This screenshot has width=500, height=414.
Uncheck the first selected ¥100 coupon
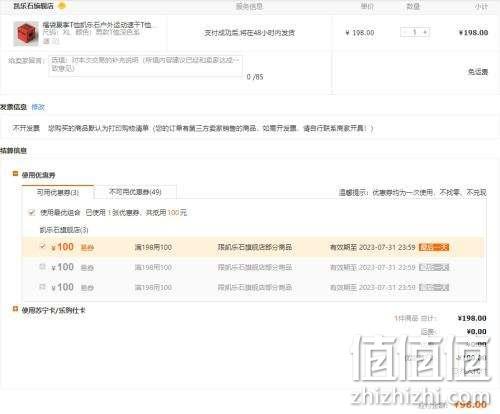(x=43, y=247)
